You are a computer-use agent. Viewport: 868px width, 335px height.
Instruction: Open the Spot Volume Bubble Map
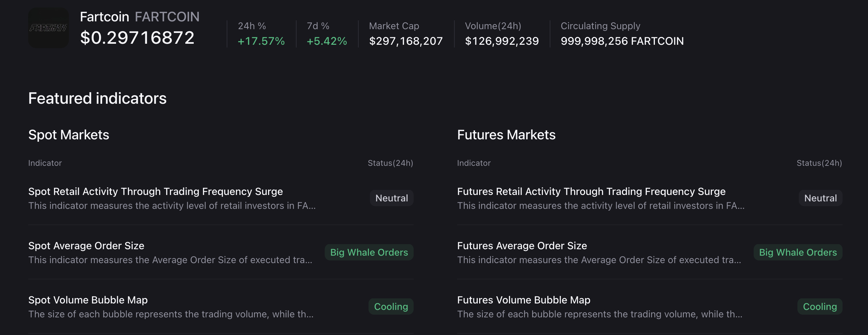[x=88, y=300]
